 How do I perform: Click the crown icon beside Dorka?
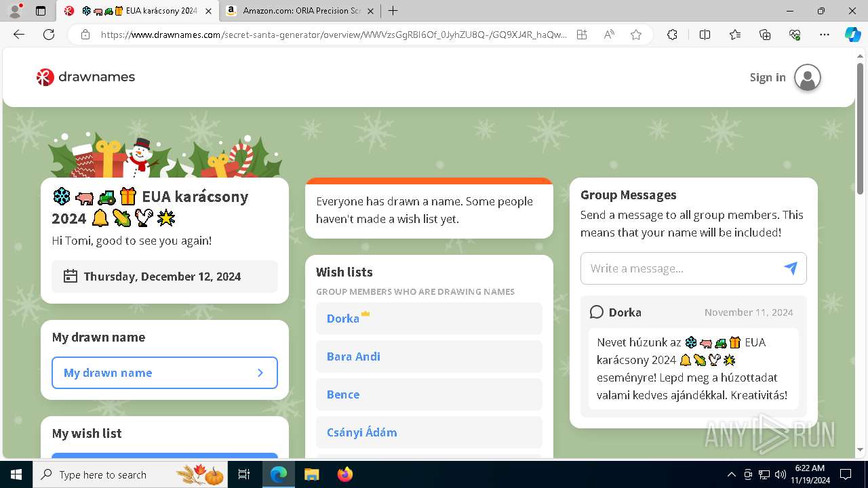(366, 314)
